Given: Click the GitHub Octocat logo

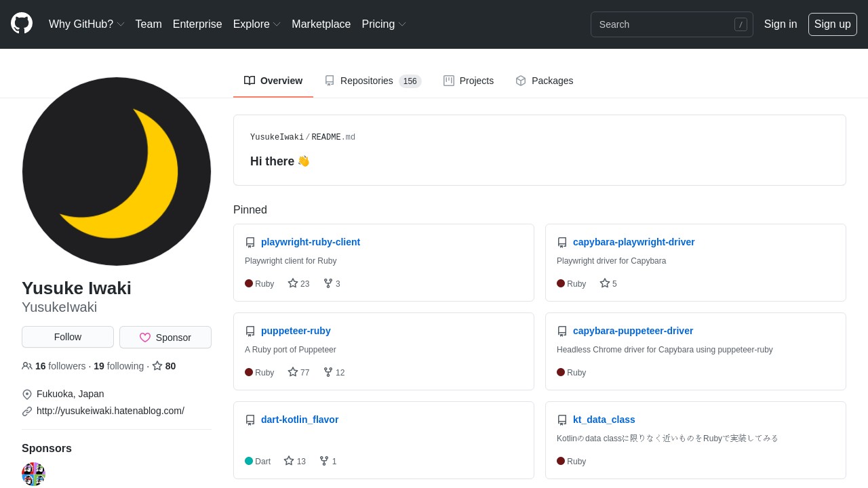Looking at the screenshot, I should pyautogui.click(x=22, y=24).
